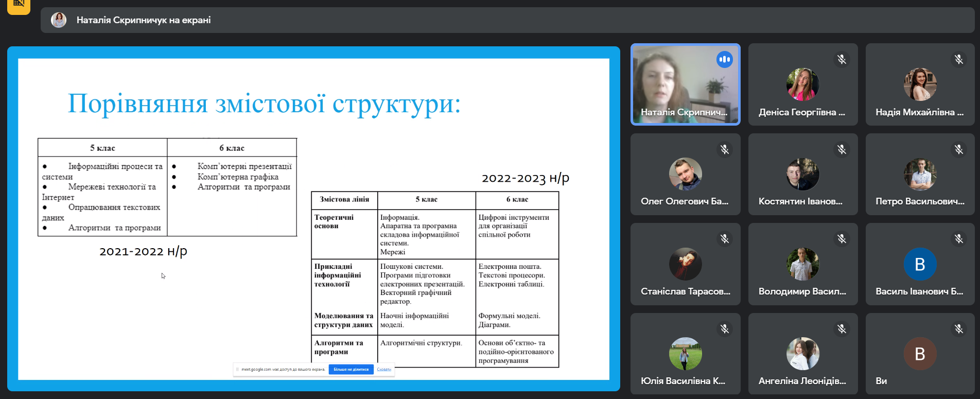Click Деніса Георгіївна's profile photo
The image size is (980, 399).
(802, 84)
